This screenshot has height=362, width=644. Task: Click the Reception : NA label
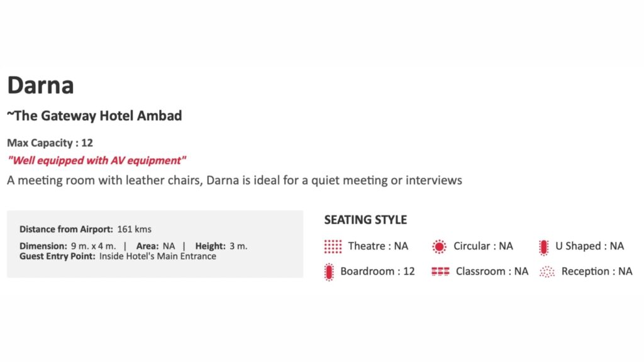[x=597, y=271]
